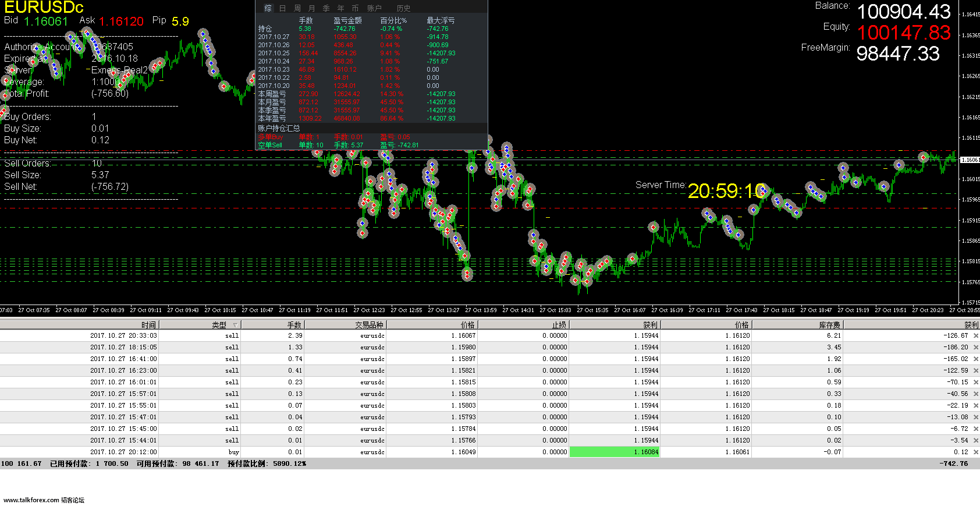Click the Balance value 100904.43
Image resolution: width=980 pixels, height=506 pixels.
tap(904, 12)
